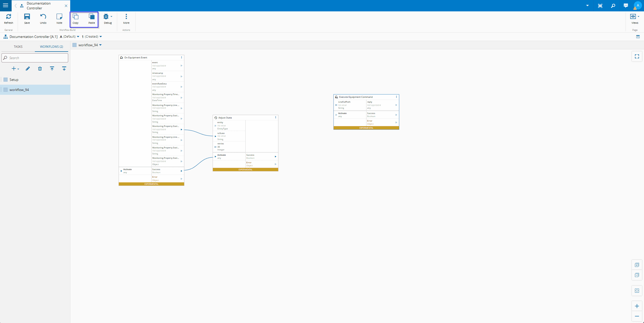Fit workflow to screen button
Image resolution: width=644 pixels, height=323 pixels.
pos(637,291)
